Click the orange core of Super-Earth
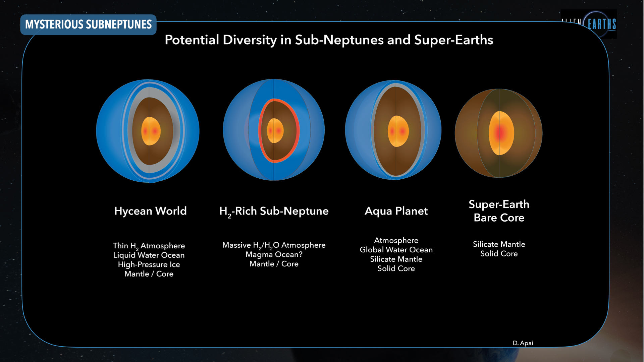Viewport: 644px width, 362px height. click(x=501, y=133)
